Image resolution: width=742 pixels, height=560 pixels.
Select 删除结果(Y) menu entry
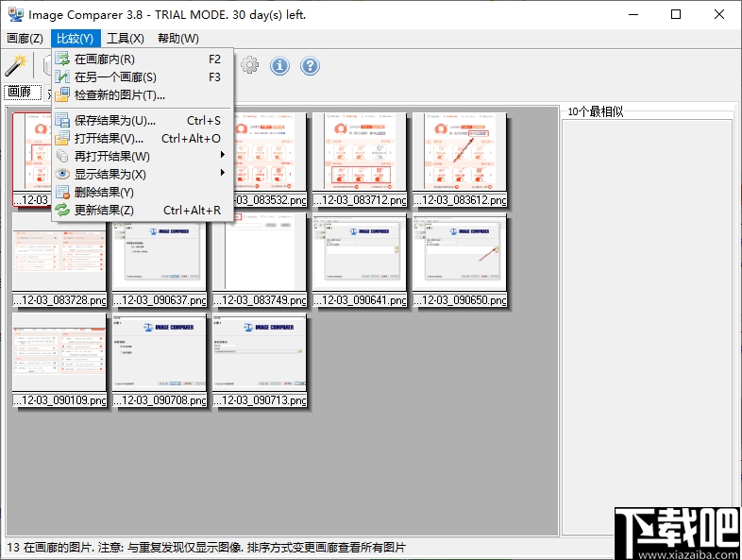143,193
